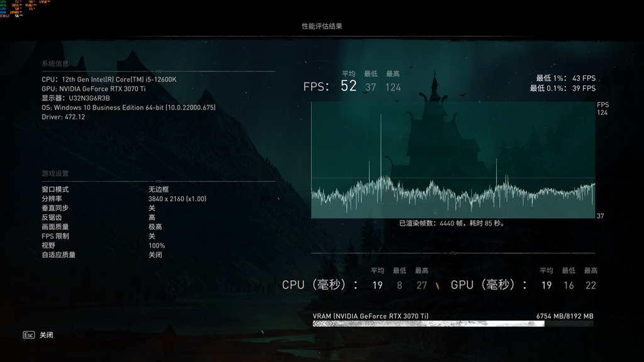644x362 pixels.
Task: Click the yellow marker beside CPU latency stats
Action: (436, 286)
